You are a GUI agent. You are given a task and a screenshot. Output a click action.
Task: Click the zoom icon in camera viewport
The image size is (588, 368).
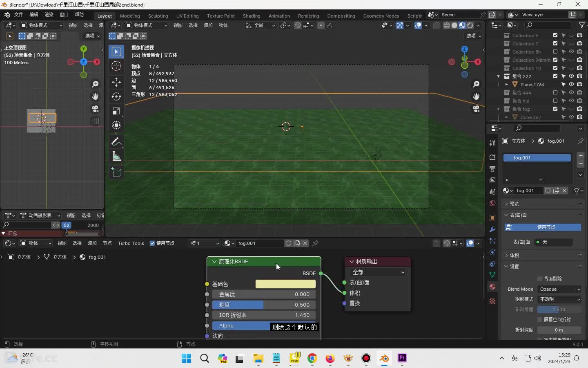pyautogui.click(x=476, y=84)
